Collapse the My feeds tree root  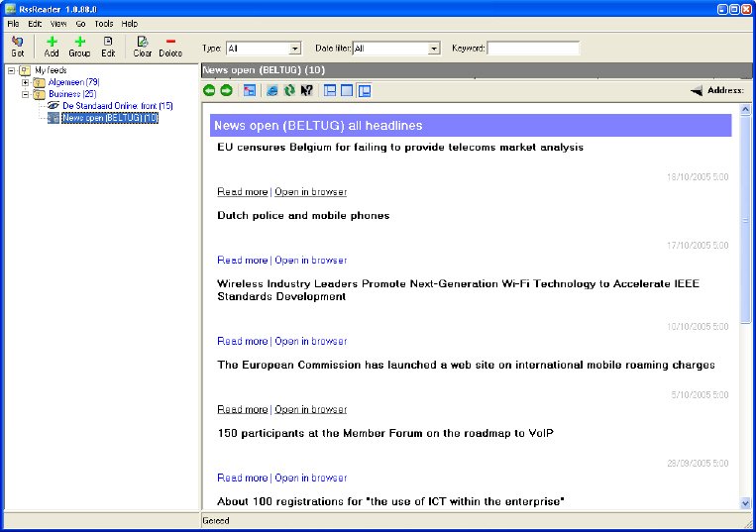point(12,70)
